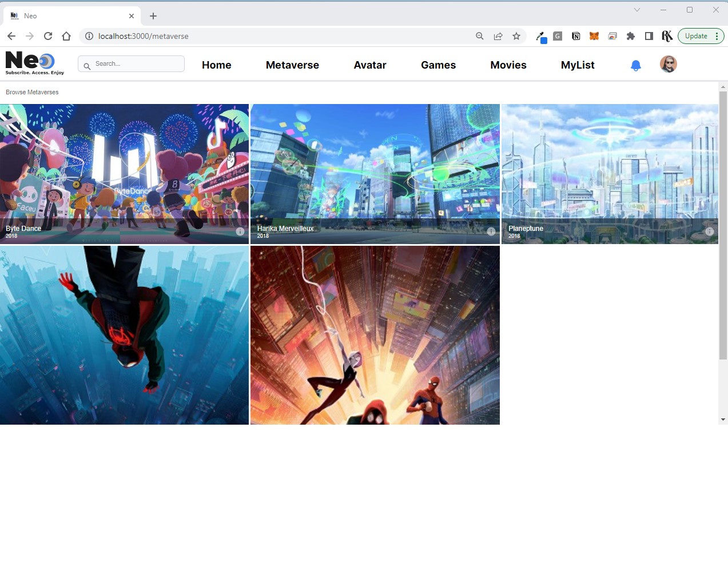Click the Neo logo in the header
The width and height of the screenshot is (728, 575).
35,63
